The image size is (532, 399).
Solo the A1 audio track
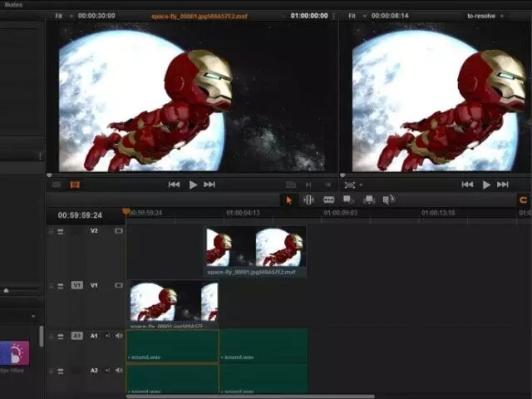click(x=107, y=336)
